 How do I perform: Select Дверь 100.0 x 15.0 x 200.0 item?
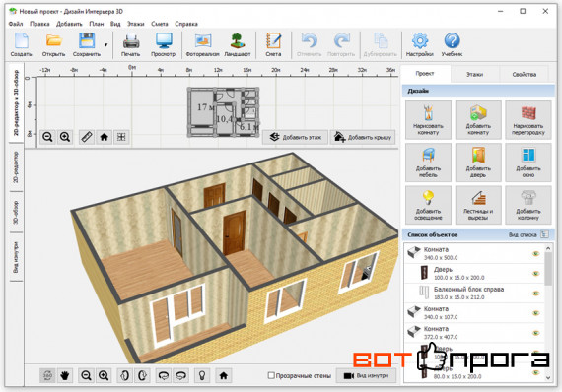point(474,273)
